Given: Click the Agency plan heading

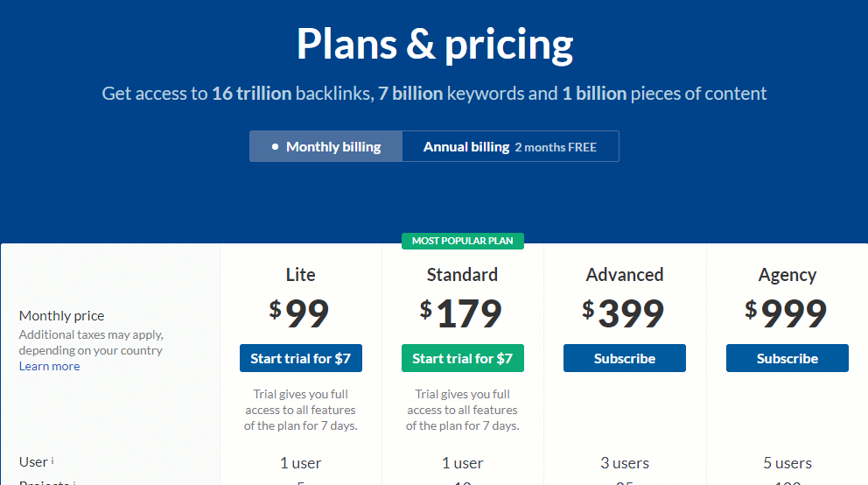Looking at the screenshot, I should 787,275.
